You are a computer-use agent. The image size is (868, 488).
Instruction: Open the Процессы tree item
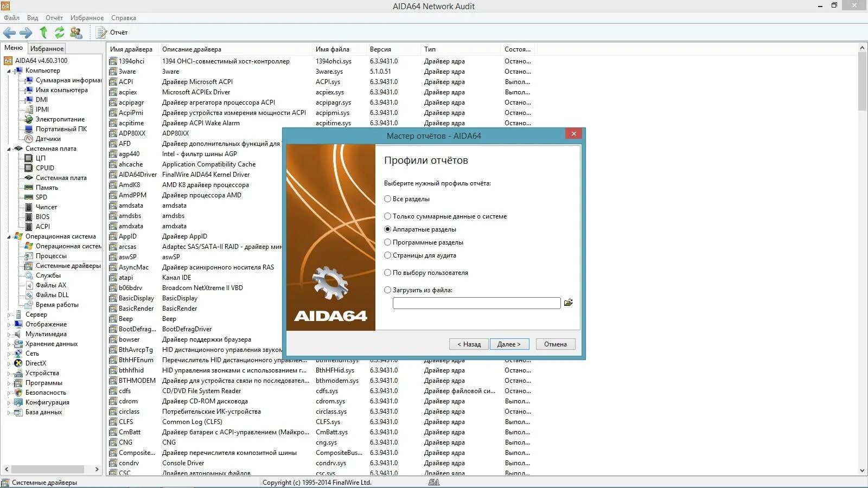(x=51, y=256)
